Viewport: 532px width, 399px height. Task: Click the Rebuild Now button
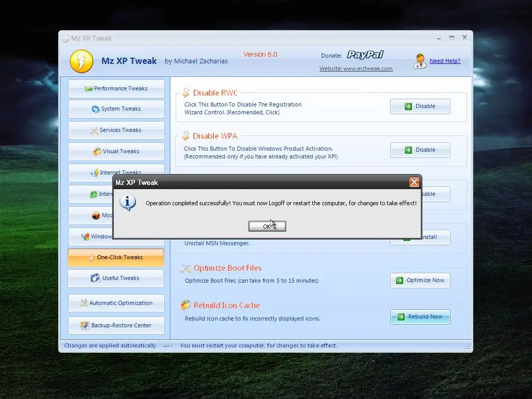[420, 316]
